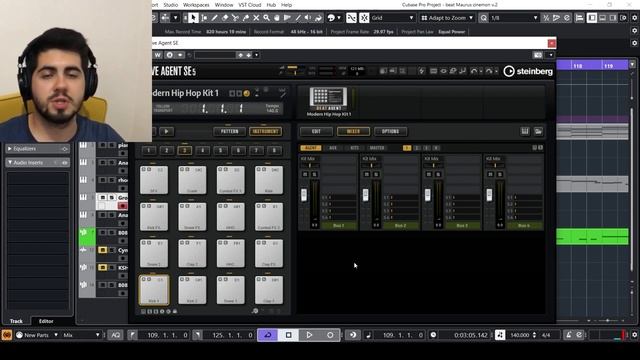
Task: Select the Beat Agent kit slot thumbnail
Action: [329, 98]
